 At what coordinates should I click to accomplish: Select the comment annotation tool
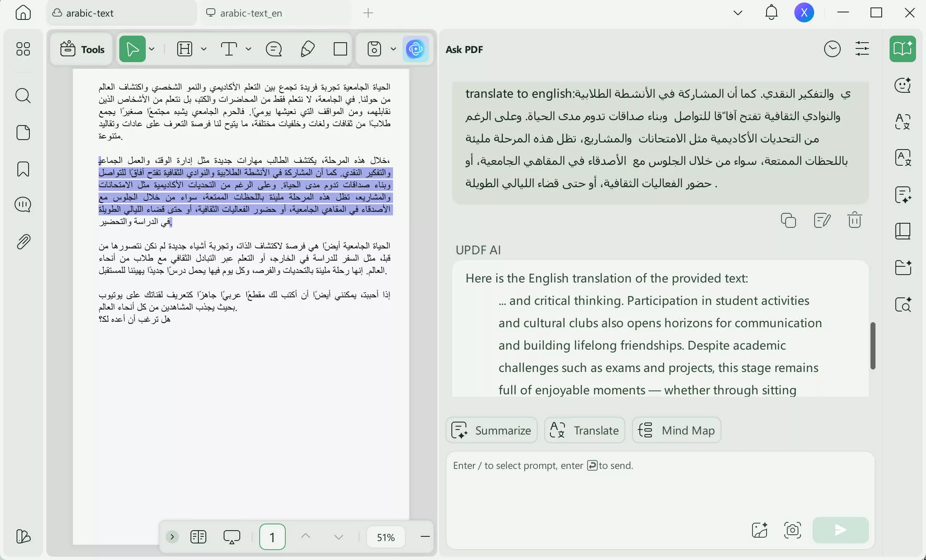274,49
